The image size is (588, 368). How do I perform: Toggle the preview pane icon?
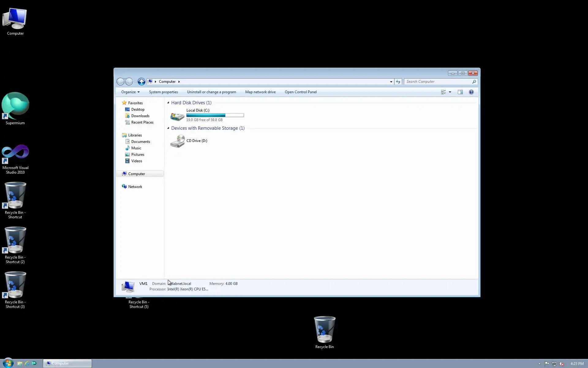click(x=460, y=92)
